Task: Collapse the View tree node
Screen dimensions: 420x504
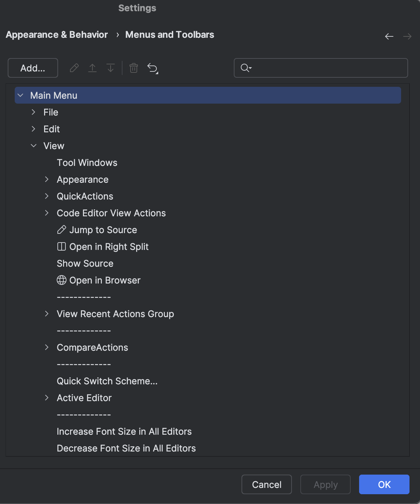Action: point(34,146)
